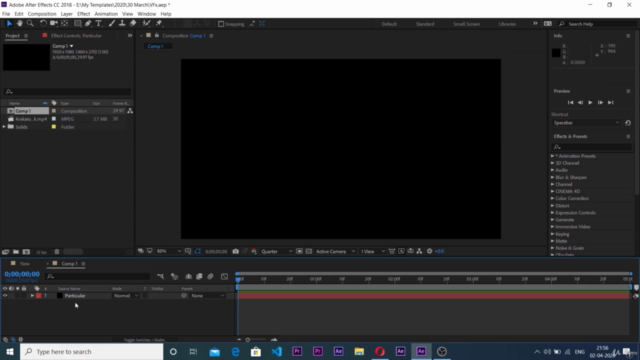Select the Eraser tool
This screenshot has width=640, height=360.
(133, 24)
